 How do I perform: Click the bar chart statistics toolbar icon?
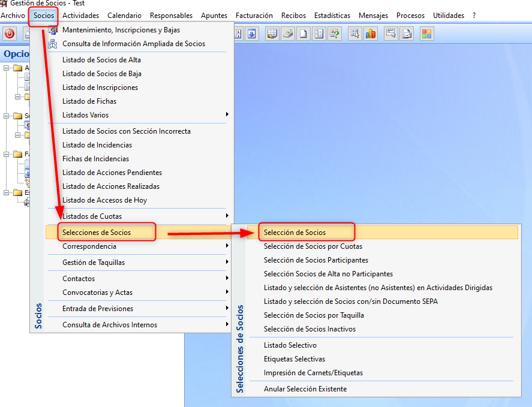[371, 34]
